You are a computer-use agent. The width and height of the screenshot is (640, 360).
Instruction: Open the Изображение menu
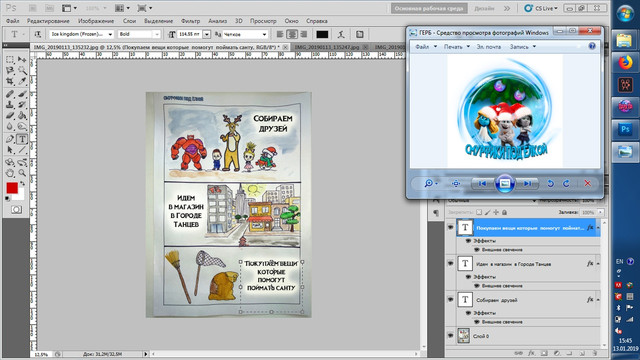(x=96, y=21)
